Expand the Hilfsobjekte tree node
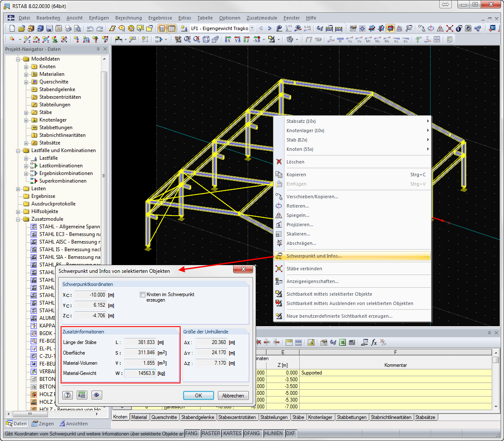The height and width of the screenshot is (441, 504). (x=18, y=212)
